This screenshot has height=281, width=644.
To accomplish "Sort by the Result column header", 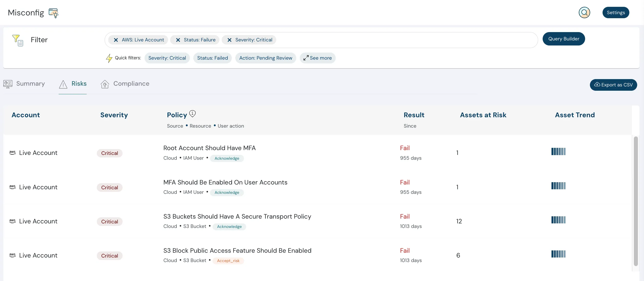I will pyautogui.click(x=414, y=115).
